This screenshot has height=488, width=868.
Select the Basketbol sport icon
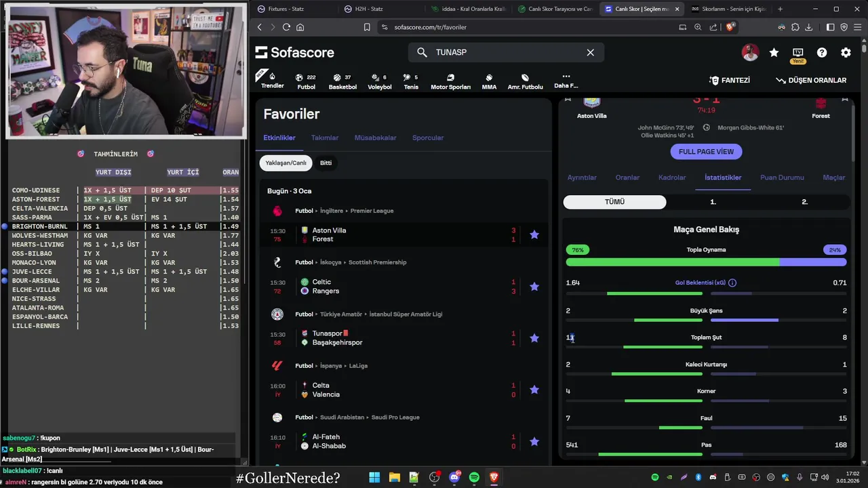click(342, 81)
